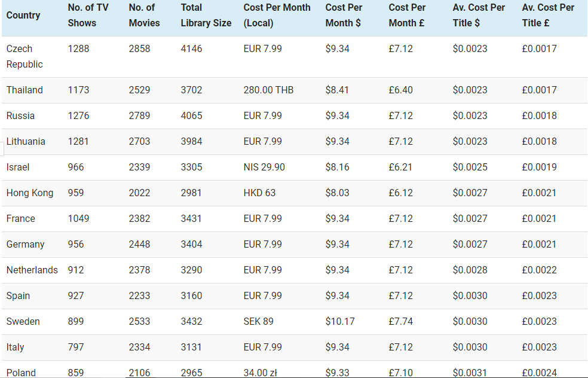Select the Netherlands country cell
588x378 pixels.
32,270
